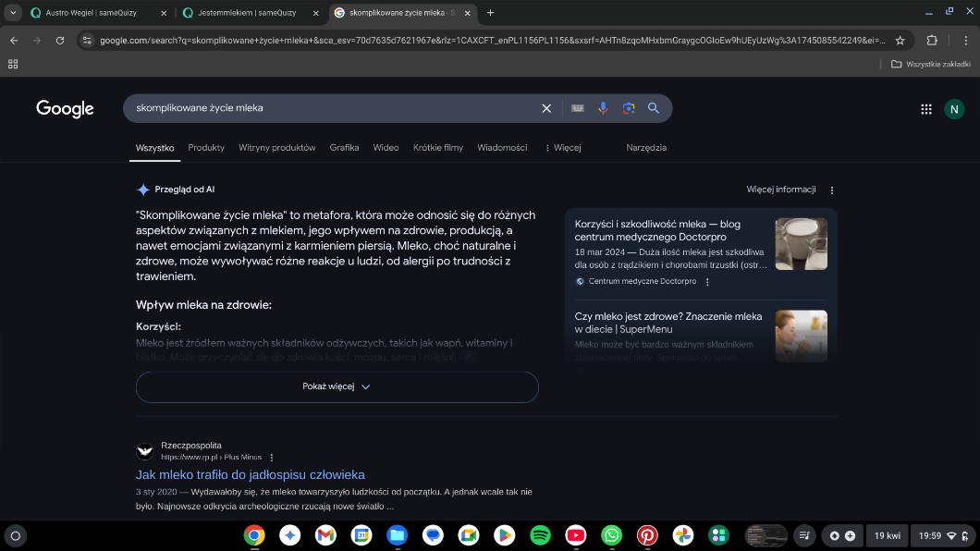Image resolution: width=980 pixels, height=551 pixels.
Task: Click the voice search microphone icon
Action: point(603,108)
